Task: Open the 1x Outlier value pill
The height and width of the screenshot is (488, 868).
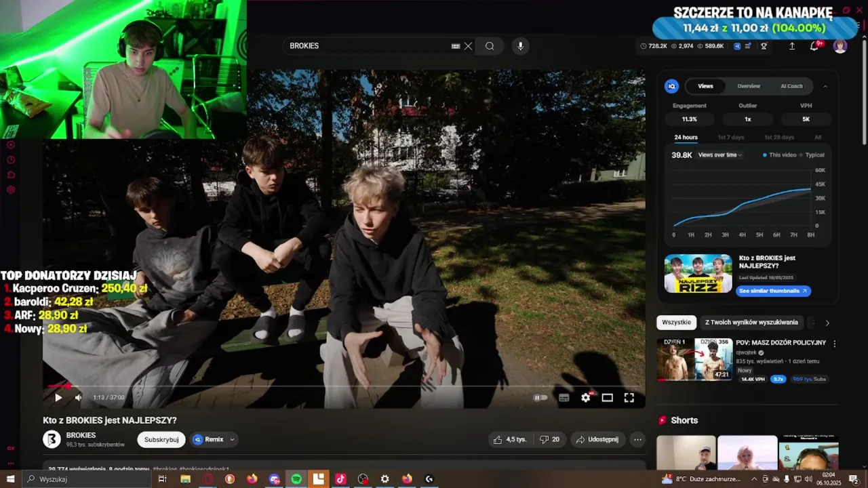Action: (x=748, y=119)
